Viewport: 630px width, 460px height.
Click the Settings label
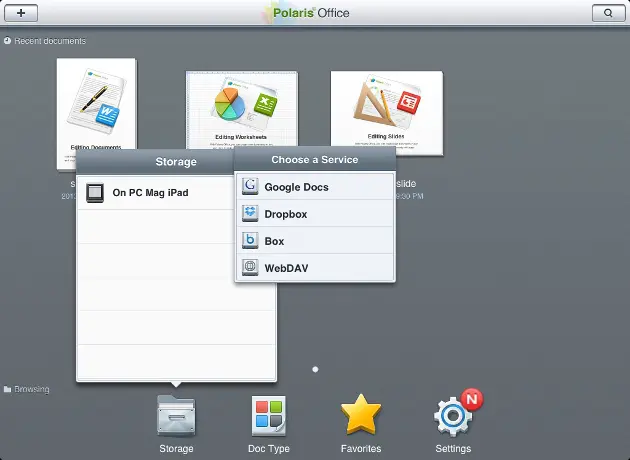453,449
